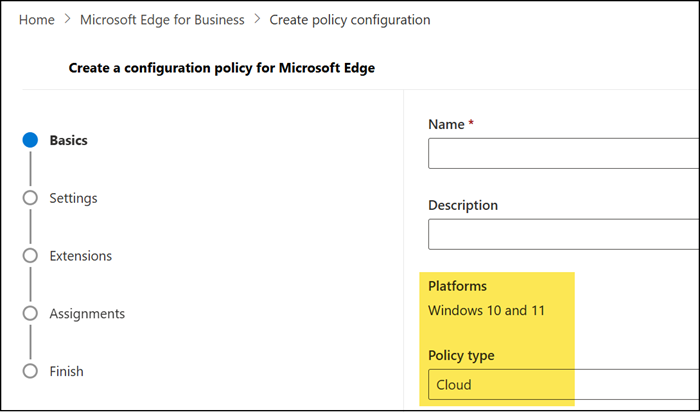Click the Policy type label
The image size is (700, 412).
tap(461, 356)
